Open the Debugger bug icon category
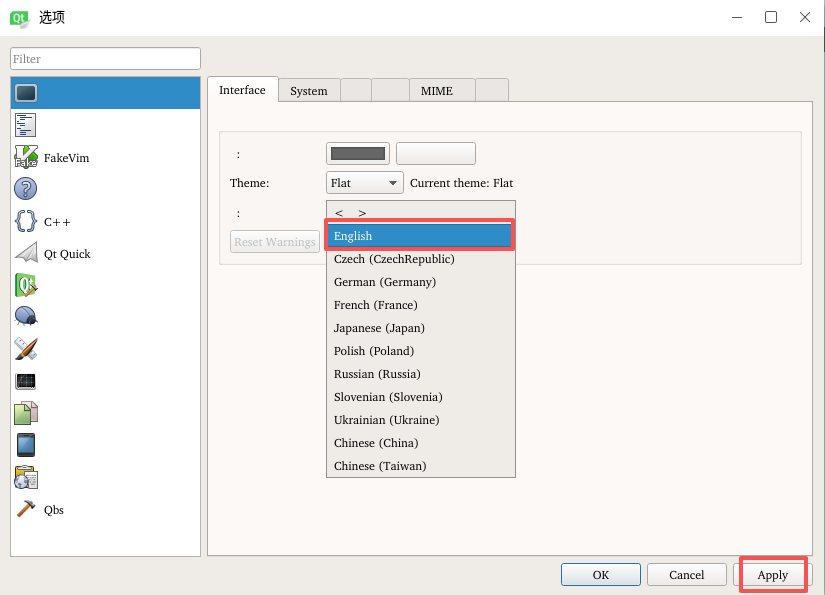This screenshot has height=595, width=825. 26,317
